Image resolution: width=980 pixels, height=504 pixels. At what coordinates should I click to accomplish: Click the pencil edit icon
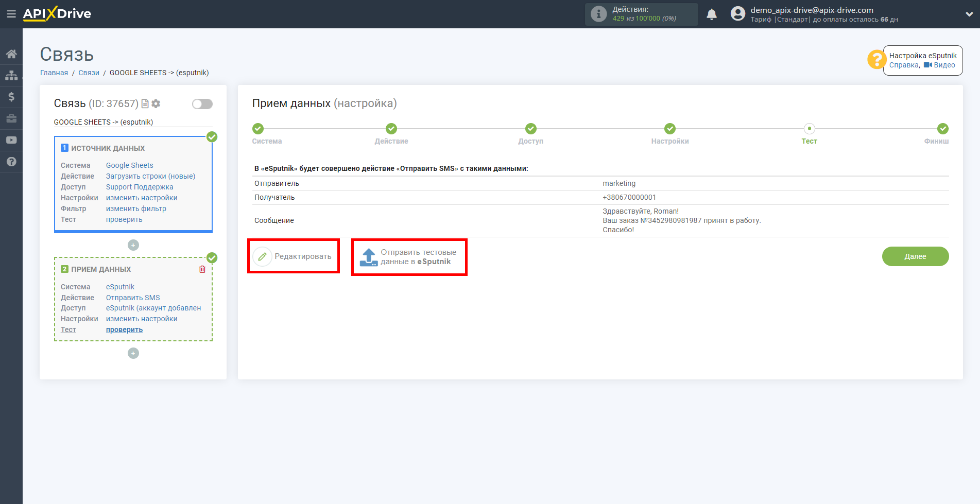[x=262, y=256]
